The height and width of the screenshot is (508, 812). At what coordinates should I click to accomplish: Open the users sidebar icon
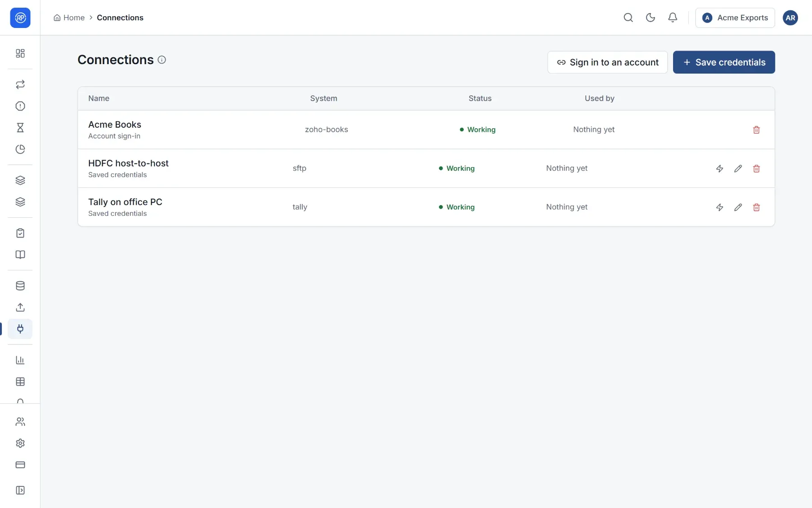coord(20,422)
